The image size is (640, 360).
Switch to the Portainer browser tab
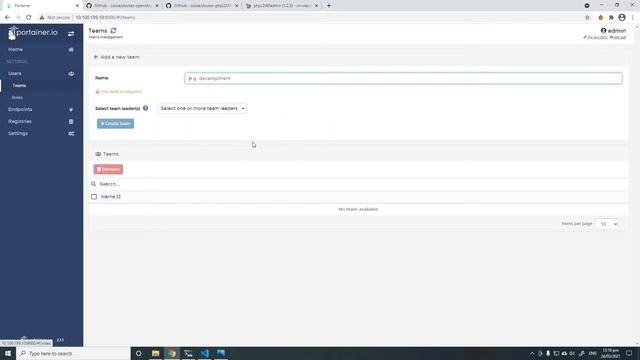tap(41, 6)
